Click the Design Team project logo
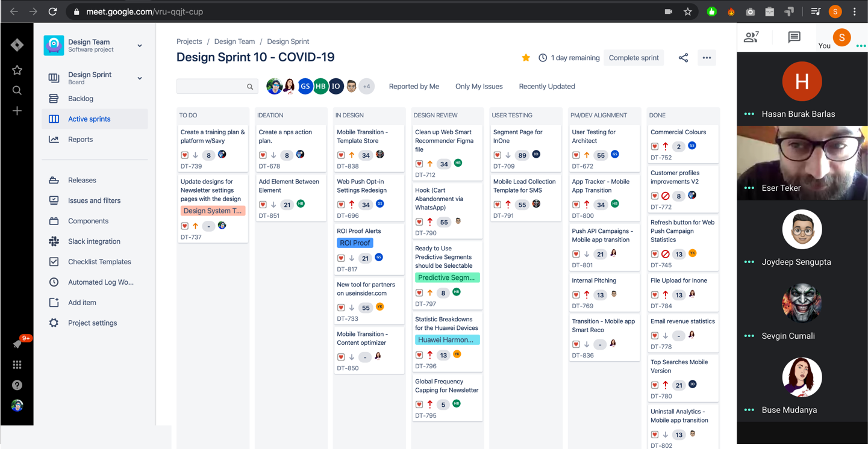 pos(54,46)
